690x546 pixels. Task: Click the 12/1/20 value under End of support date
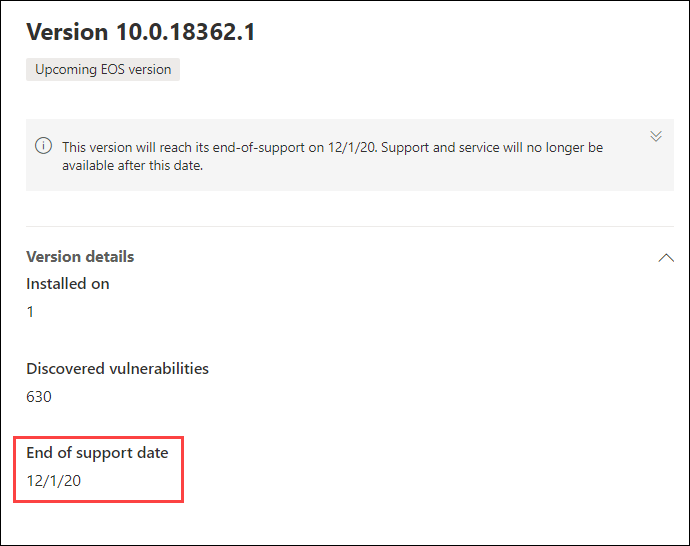54,481
